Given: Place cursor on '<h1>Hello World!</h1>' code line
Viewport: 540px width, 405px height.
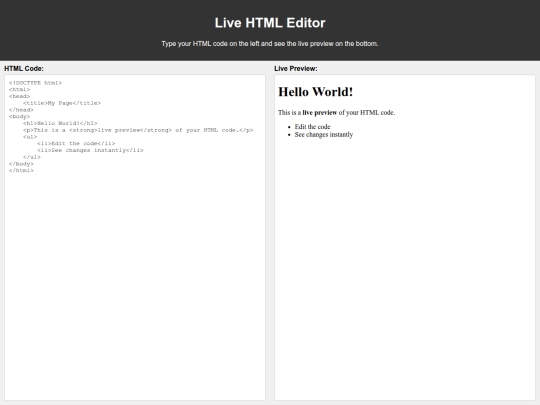Looking at the screenshot, I should coord(60,123).
